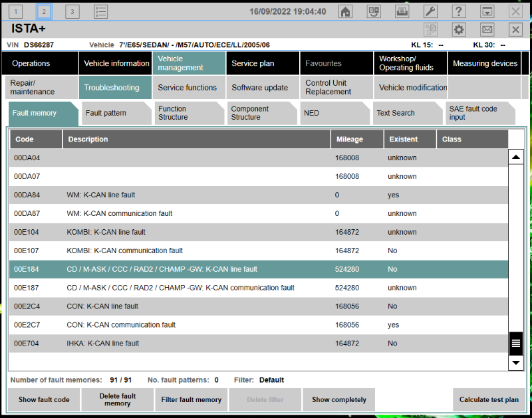
Task: Click Calculate test plan button
Action: coord(489,399)
